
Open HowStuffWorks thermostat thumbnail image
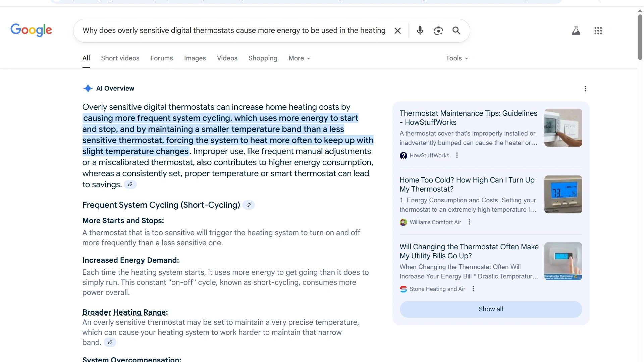(x=563, y=127)
